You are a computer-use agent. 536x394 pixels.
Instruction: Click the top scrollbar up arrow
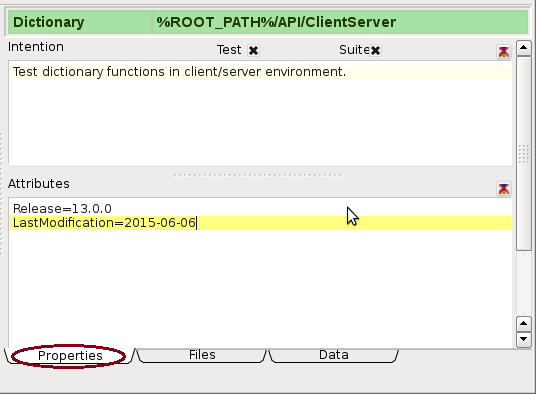(x=524, y=47)
